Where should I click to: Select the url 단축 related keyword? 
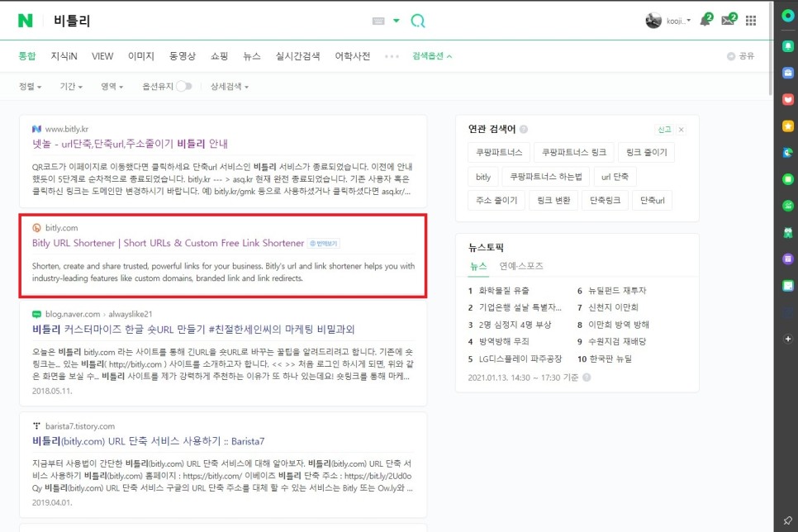[x=615, y=177]
